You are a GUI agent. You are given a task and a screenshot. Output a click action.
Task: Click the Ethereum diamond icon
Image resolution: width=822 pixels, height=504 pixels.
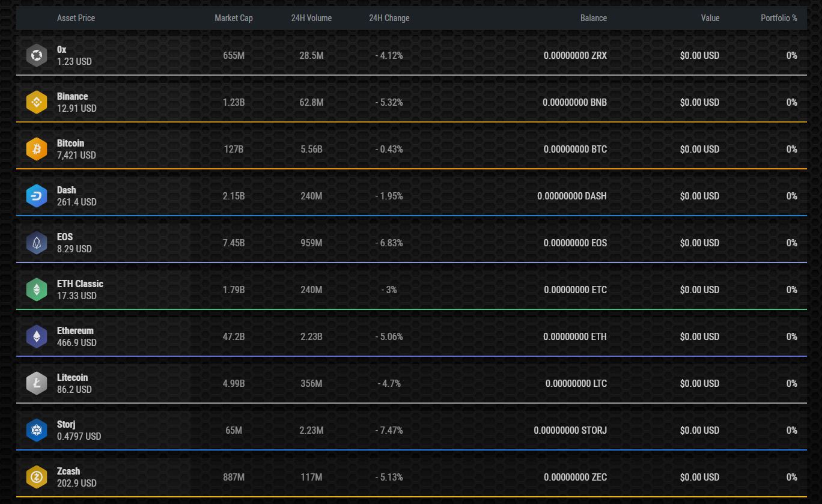click(37, 336)
